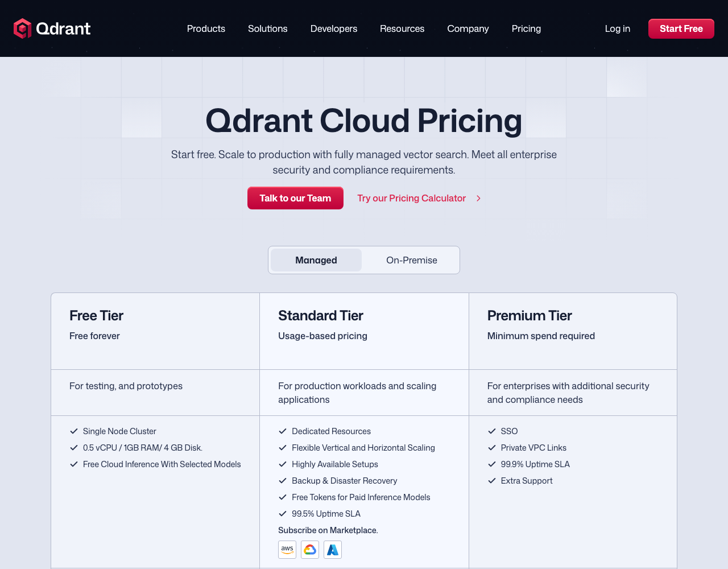728x569 pixels.
Task: Click "Minimum spend required" text
Action: pyautogui.click(x=541, y=336)
